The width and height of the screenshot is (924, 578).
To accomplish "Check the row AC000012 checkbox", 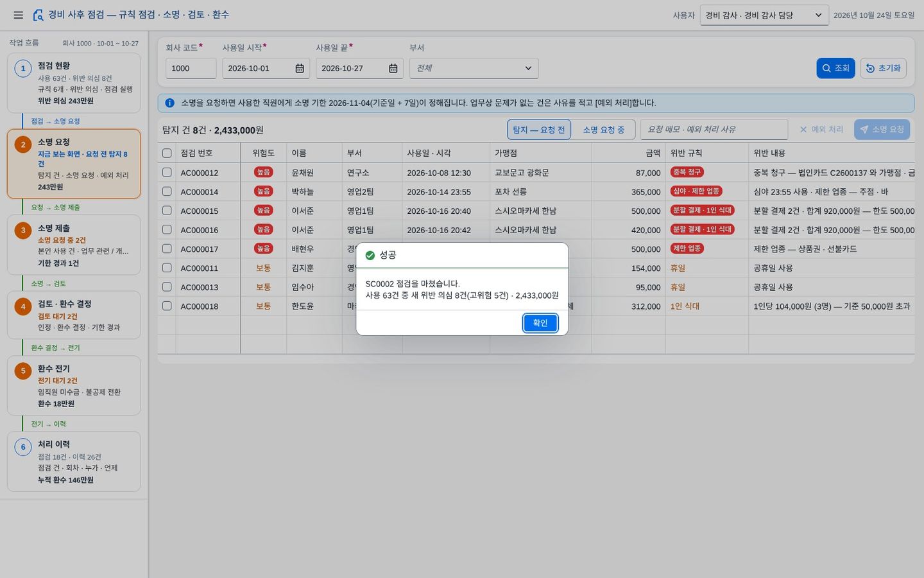I will point(167,172).
